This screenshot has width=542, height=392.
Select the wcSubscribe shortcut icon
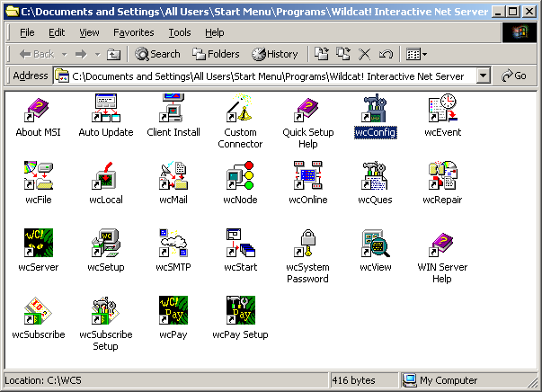click(38, 310)
